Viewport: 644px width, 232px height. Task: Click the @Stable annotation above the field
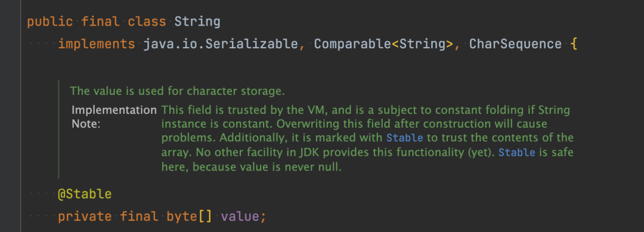(85, 194)
